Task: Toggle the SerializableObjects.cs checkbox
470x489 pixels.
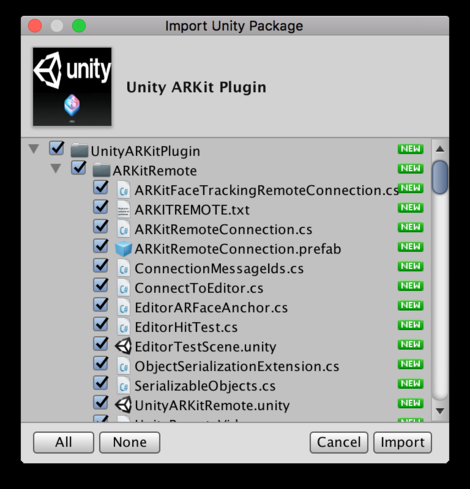Action: coord(100,383)
